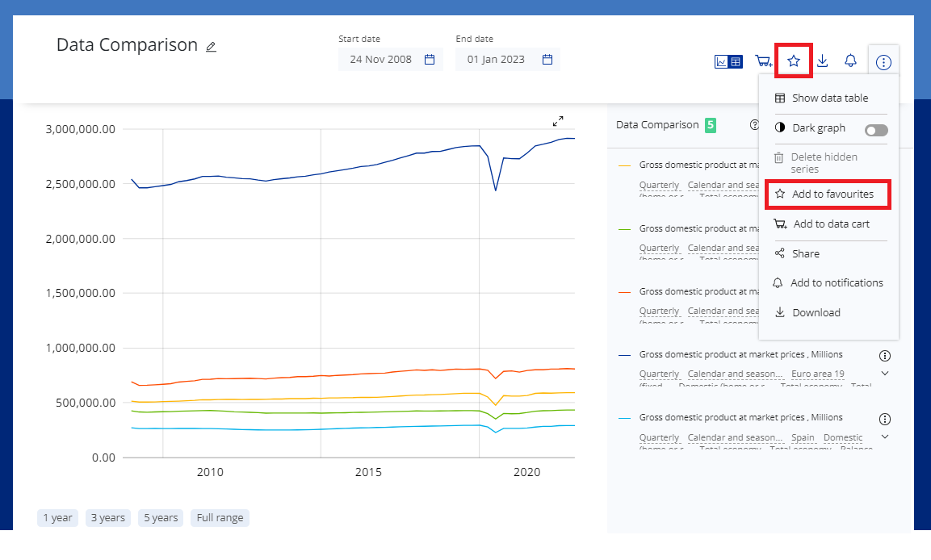Set graph range to 3 years
931x560 pixels.
coord(107,518)
